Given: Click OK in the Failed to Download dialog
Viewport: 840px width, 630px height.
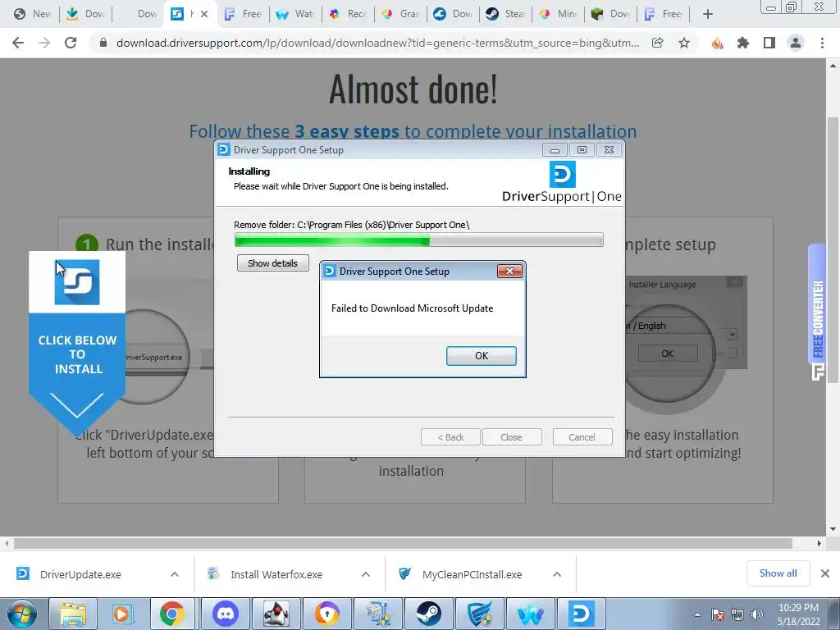Looking at the screenshot, I should point(481,356).
